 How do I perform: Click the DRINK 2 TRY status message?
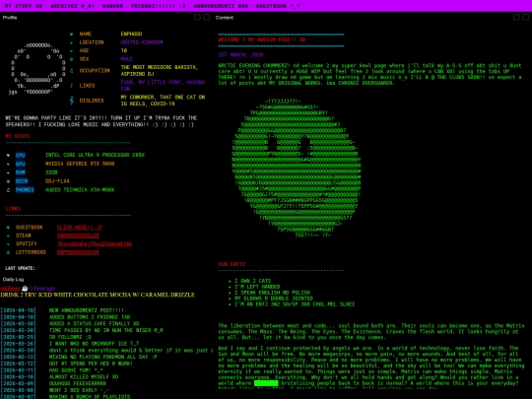(98, 295)
